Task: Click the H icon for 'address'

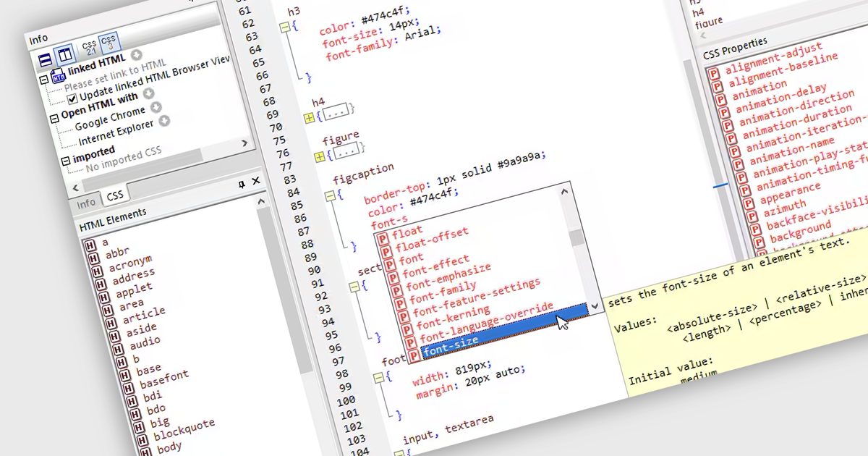Action: click(101, 286)
